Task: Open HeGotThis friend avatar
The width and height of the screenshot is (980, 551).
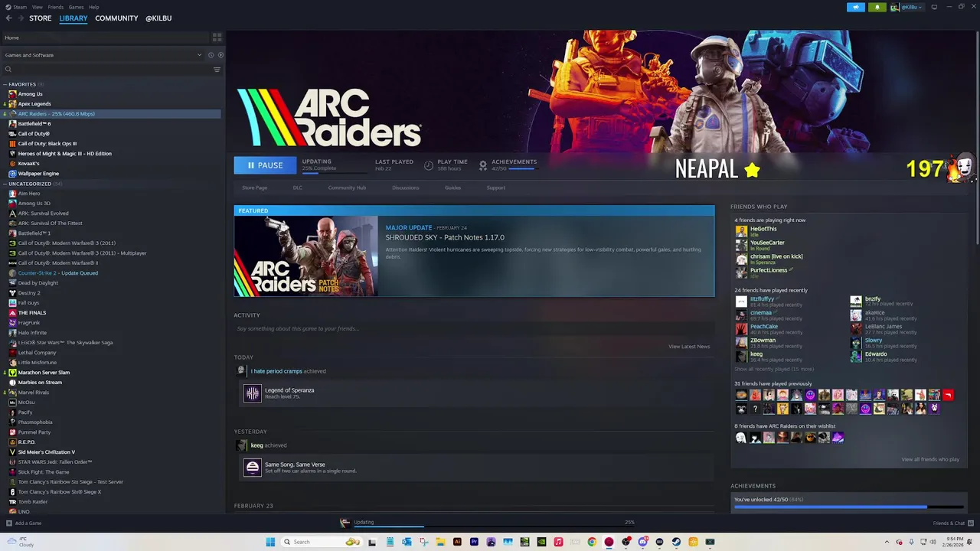Action: point(740,230)
